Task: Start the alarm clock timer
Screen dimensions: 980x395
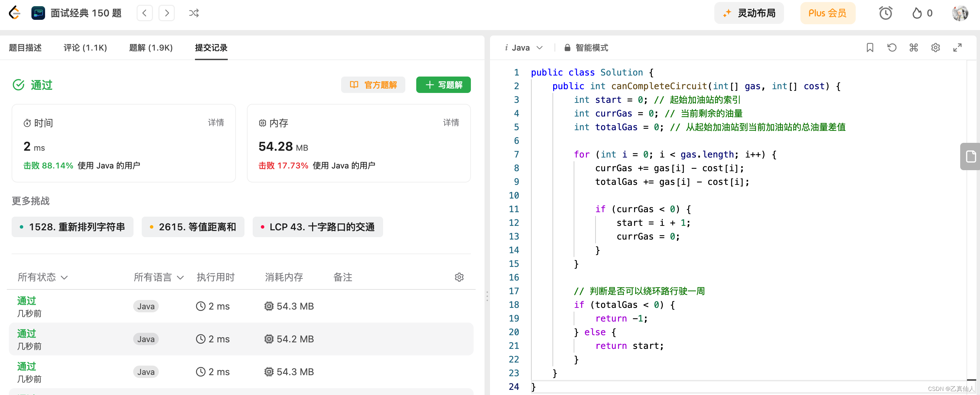Action: tap(885, 13)
